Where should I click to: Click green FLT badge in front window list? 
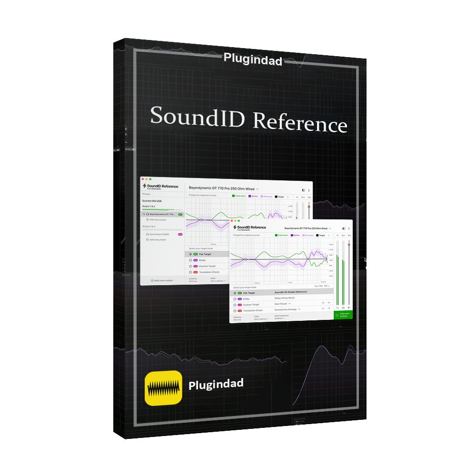point(240,293)
